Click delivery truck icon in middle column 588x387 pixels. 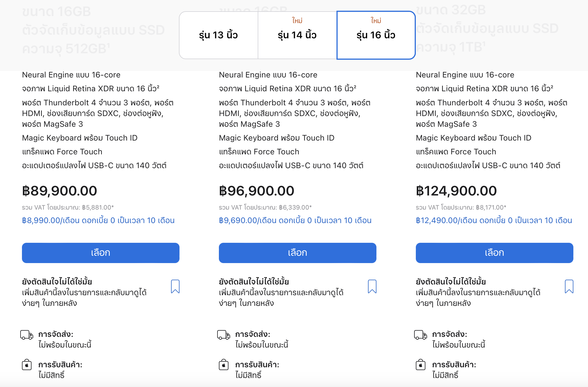224,335
